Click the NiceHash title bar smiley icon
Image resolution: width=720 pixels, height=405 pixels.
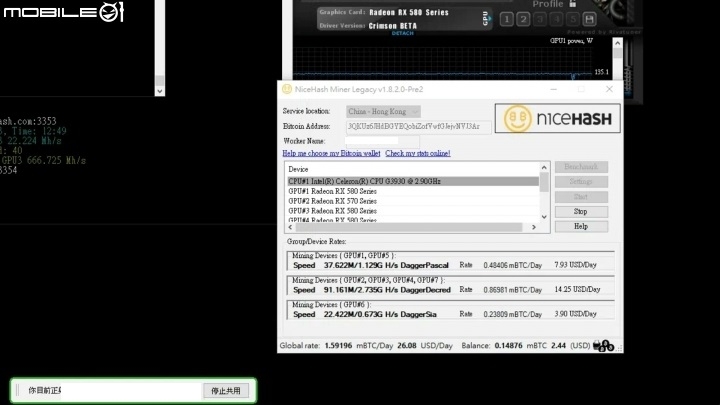pos(287,89)
